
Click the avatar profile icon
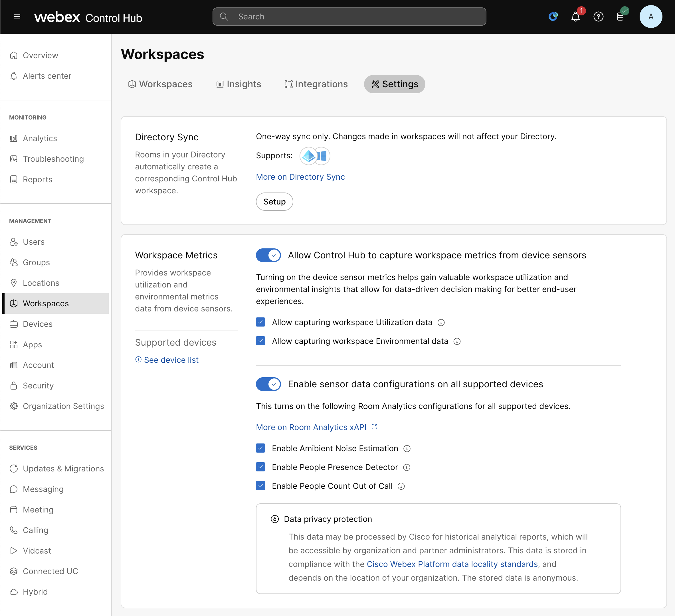tap(651, 17)
